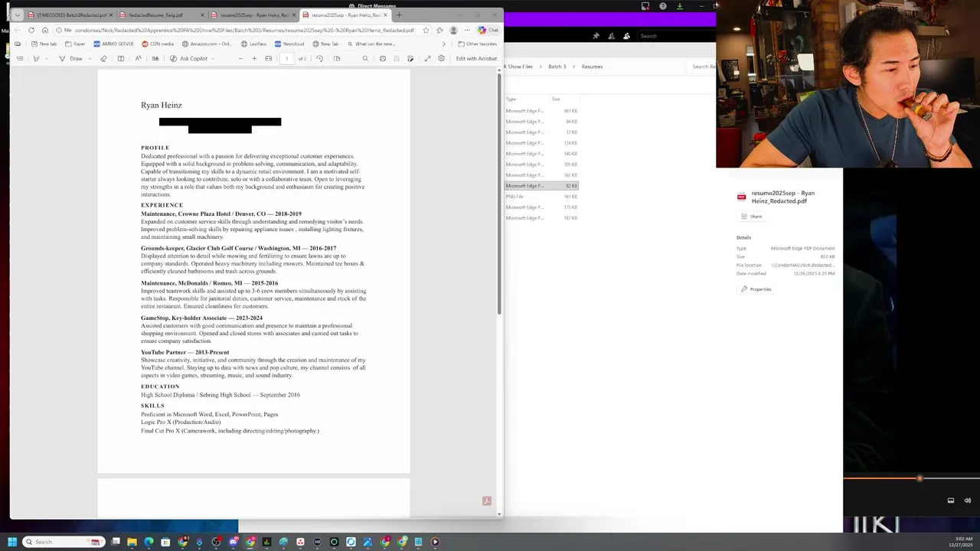Switch to the RedactedResume_Twig.pdf tab
This screenshot has height=551, width=980.
coord(162,15)
